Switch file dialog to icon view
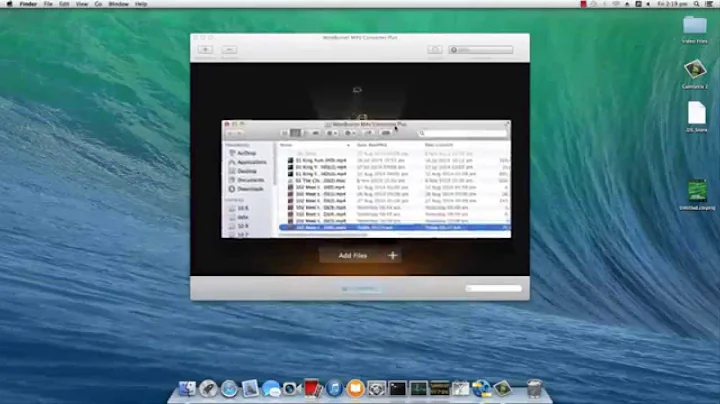This screenshot has width=720, height=404. [285, 133]
